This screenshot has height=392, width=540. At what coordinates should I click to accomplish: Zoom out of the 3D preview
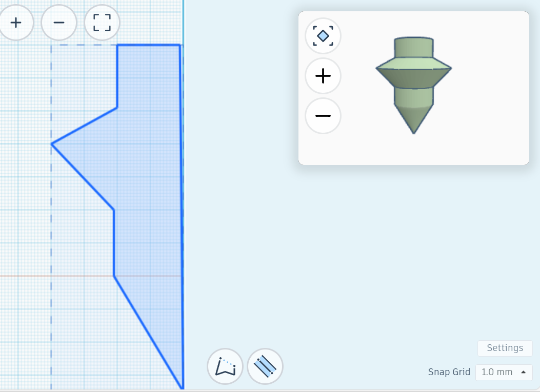point(323,116)
